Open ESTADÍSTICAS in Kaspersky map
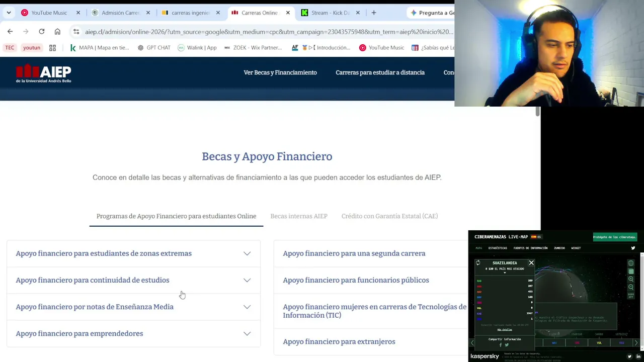 [x=498, y=248]
